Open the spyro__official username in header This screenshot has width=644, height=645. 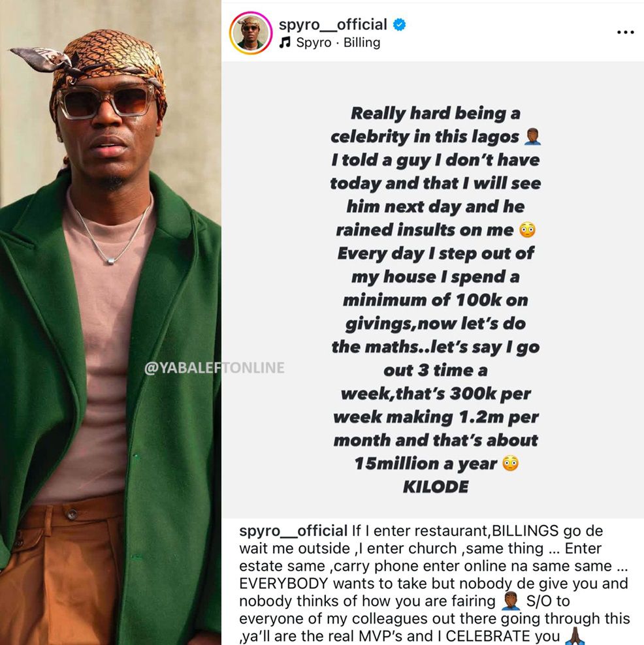click(332, 25)
